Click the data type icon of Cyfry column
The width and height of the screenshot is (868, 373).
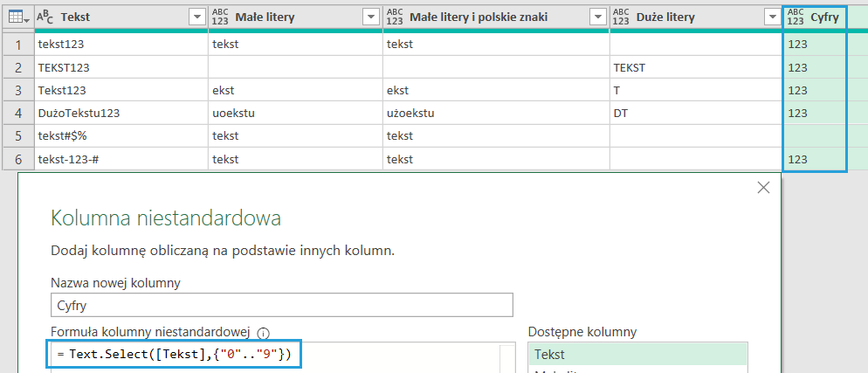click(796, 17)
